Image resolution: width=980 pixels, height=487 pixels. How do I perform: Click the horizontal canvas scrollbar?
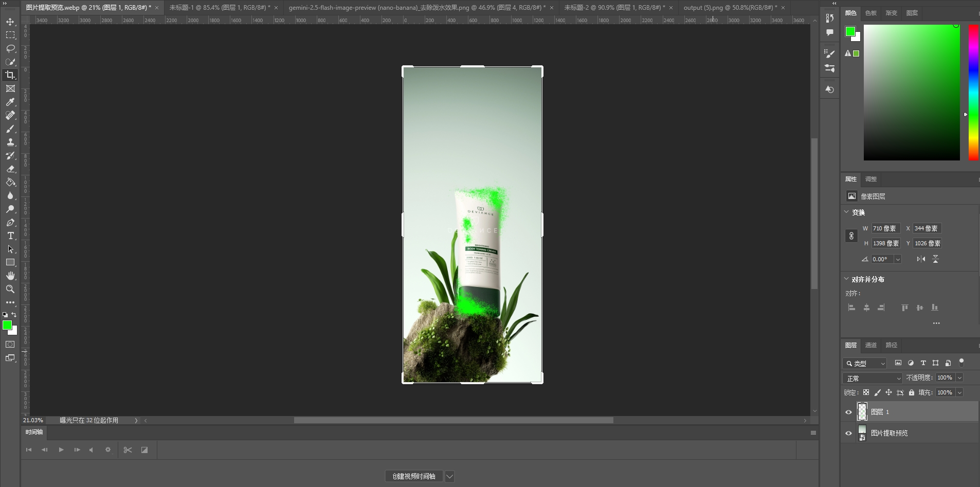click(453, 420)
